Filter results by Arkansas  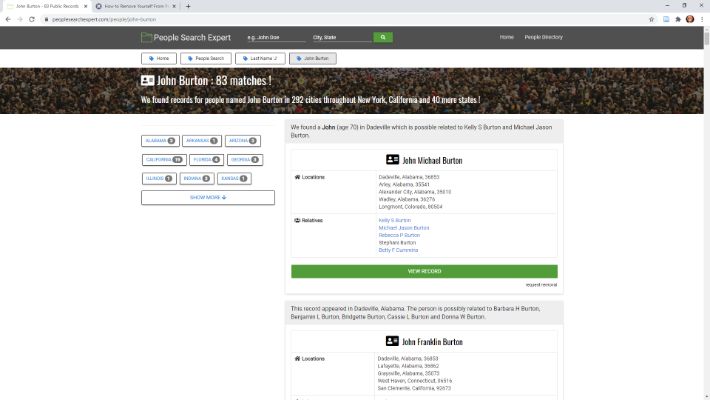point(202,141)
